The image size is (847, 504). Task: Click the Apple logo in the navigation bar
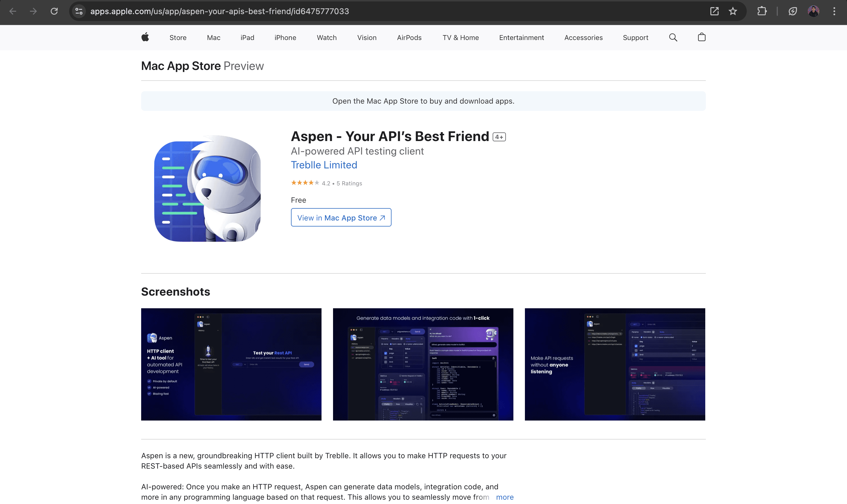(145, 37)
